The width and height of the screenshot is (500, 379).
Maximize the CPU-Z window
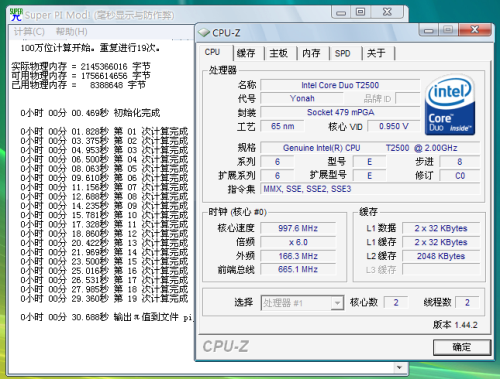448,30
